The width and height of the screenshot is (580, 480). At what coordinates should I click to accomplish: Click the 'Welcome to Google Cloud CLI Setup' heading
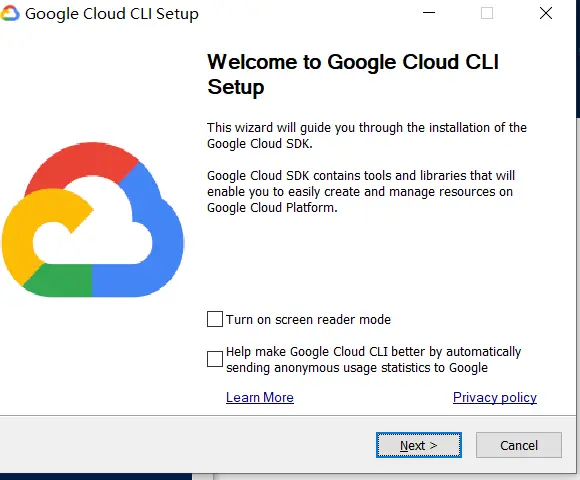coord(353,74)
